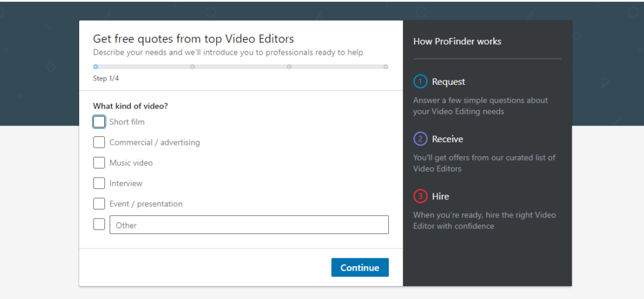Click the last progress bar step dot
This screenshot has width=644, height=299.
click(x=386, y=66)
